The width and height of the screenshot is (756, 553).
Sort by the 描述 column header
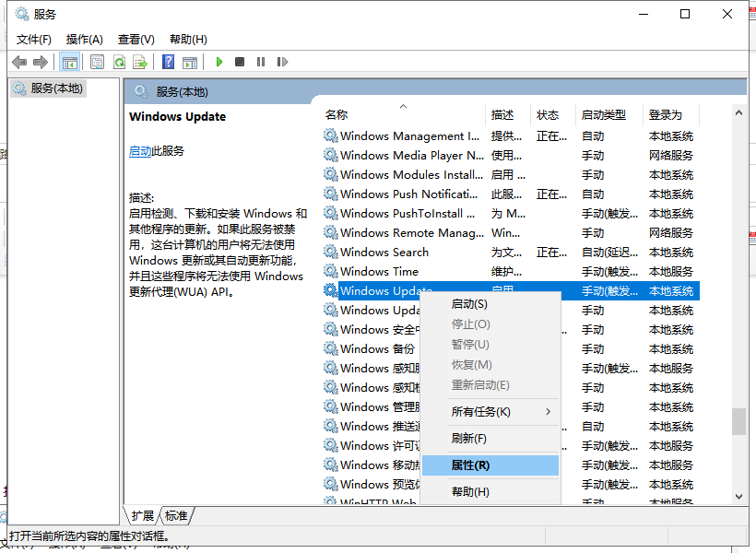pos(508,114)
